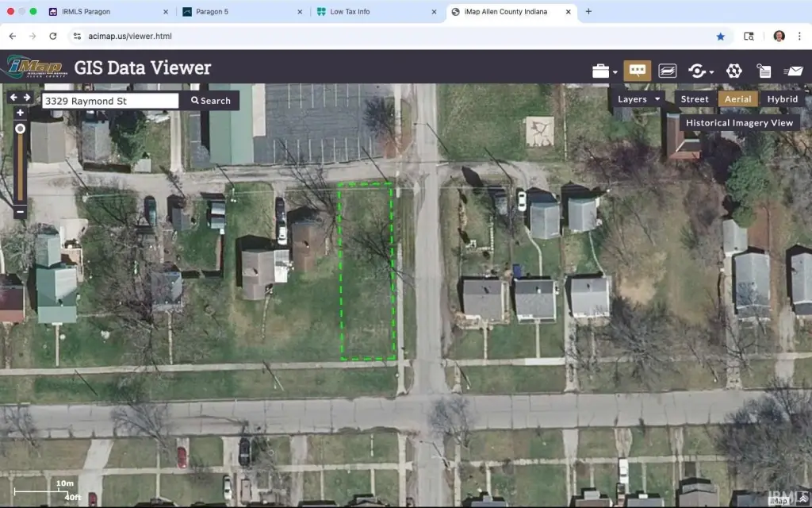Expand the Layers dropdown

pyautogui.click(x=638, y=99)
